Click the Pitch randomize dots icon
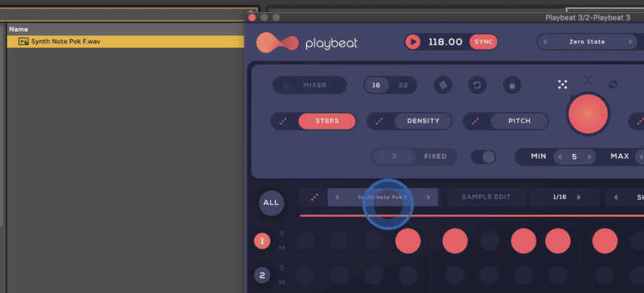The width and height of the screenshot is (644, 293). tap(475, 122)
